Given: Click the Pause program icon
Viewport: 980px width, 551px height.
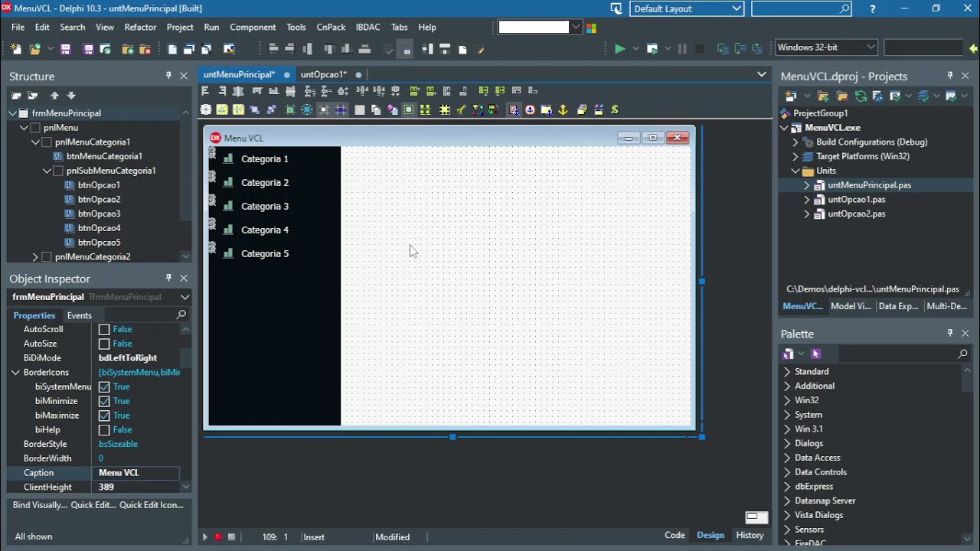Looking at the screenshot, I should 682,48.
